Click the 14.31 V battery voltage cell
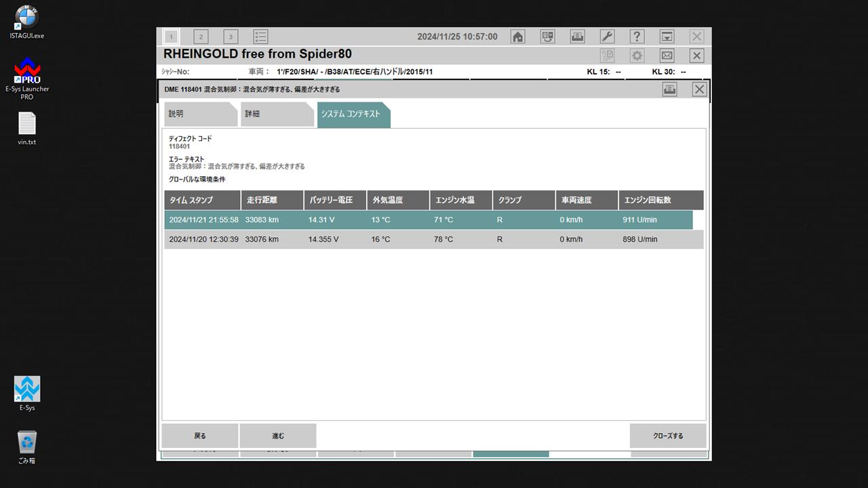Screen dimensions: 868x488 [321, 220]
